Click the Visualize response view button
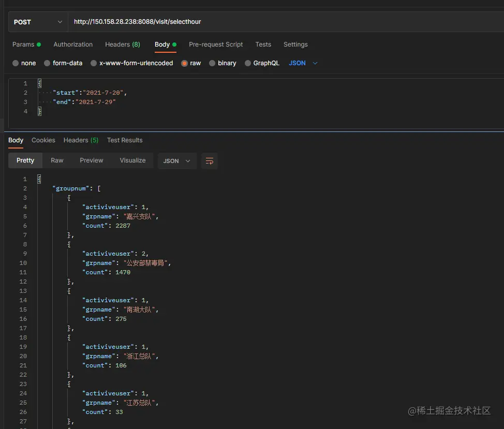 tap(132, 160)
